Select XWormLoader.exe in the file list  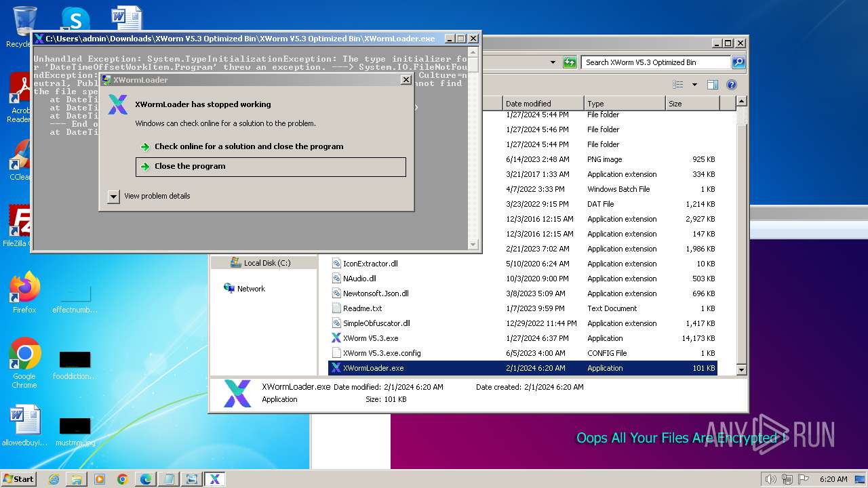(523, 368)
